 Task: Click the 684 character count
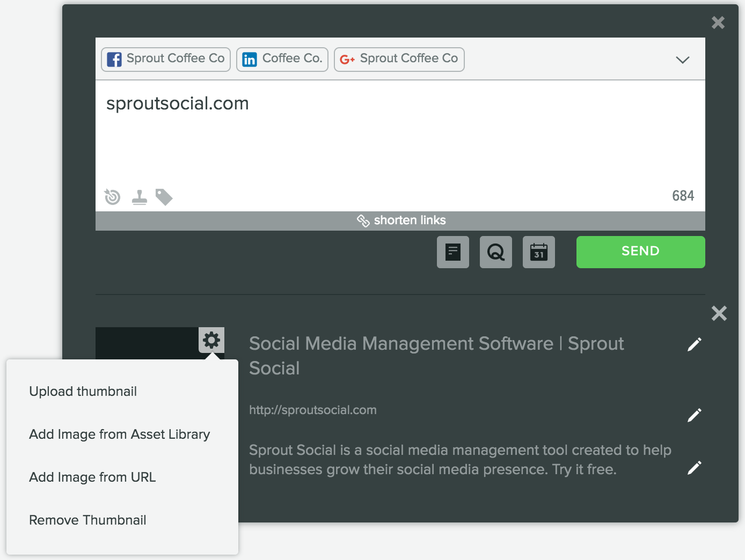(x=683, y=196)
